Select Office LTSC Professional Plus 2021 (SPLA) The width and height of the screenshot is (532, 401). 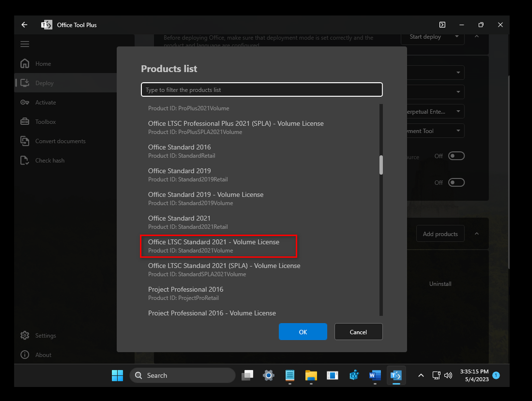(262, 127)
